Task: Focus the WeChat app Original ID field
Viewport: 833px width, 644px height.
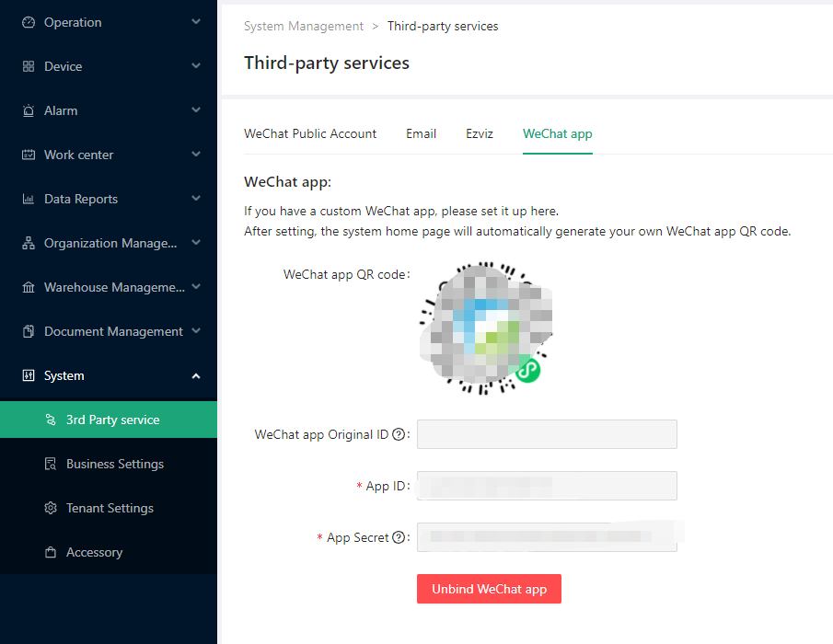Action: 547,434
